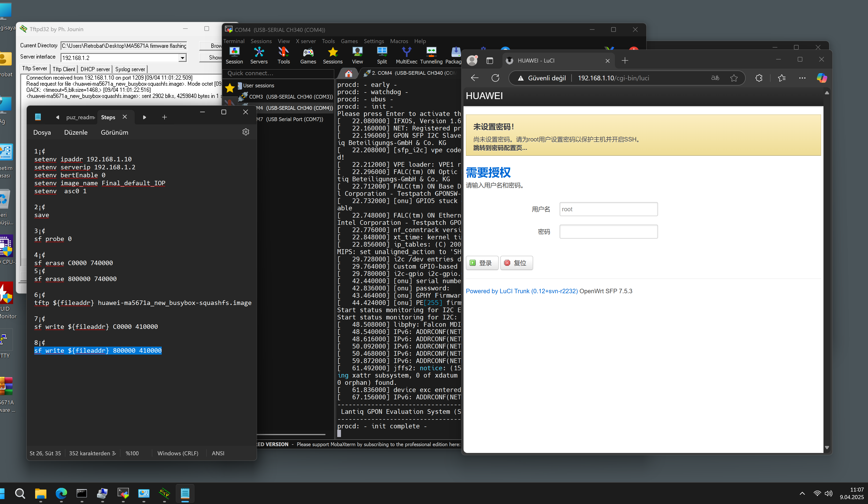
Task: Open Copilot icon in Edge
Action: (822, 78)
